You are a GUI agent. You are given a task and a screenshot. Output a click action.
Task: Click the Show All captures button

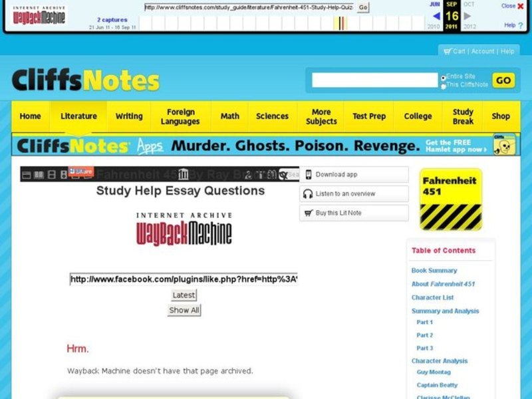pyautogui.click(x=183, y=310)
